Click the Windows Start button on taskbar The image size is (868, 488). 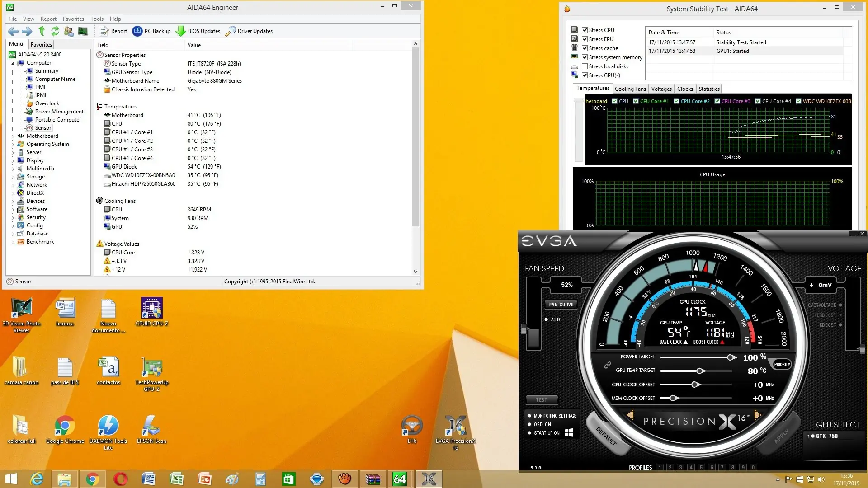11,479
